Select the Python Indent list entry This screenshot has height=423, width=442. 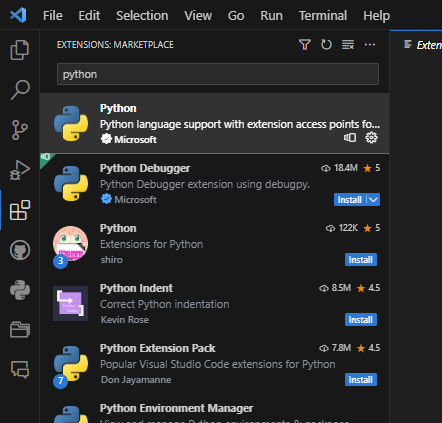(214, 304)
